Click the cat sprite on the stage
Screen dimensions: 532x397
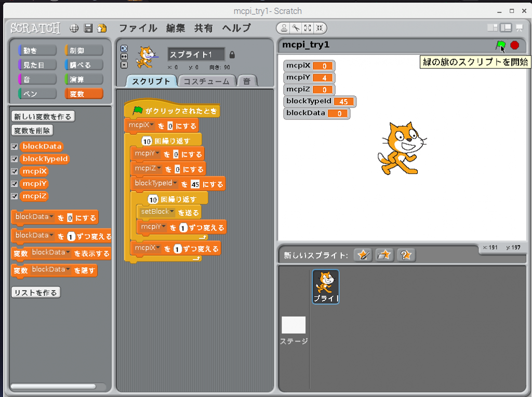[402, 148]
